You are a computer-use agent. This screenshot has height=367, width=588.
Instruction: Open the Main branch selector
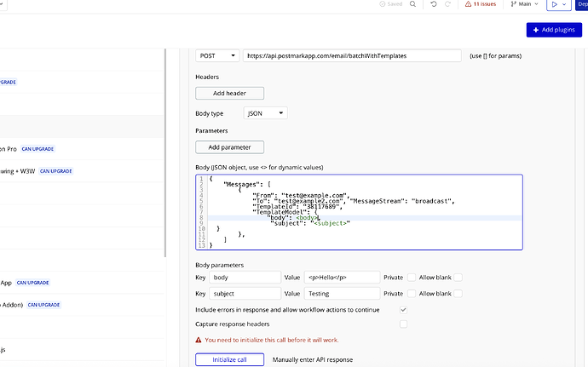[x=525, y=4]
